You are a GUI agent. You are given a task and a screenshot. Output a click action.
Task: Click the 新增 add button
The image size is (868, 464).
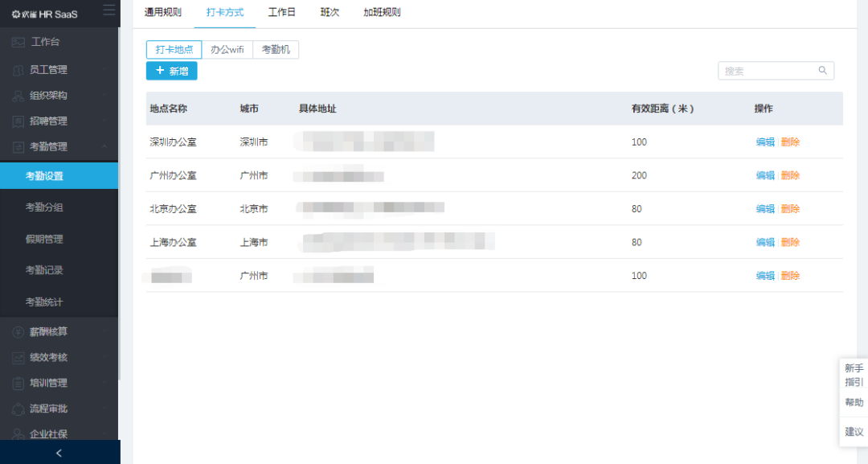point(172,71)
